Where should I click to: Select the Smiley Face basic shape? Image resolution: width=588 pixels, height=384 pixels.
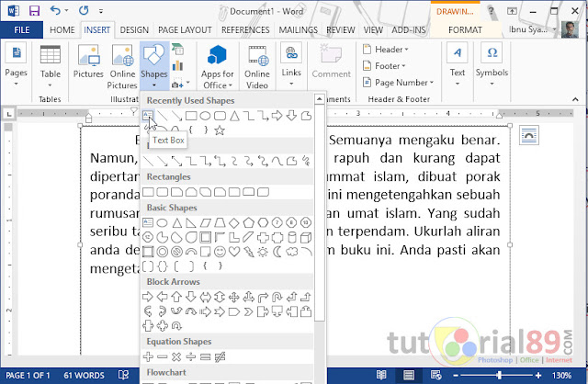pos(220,252)
